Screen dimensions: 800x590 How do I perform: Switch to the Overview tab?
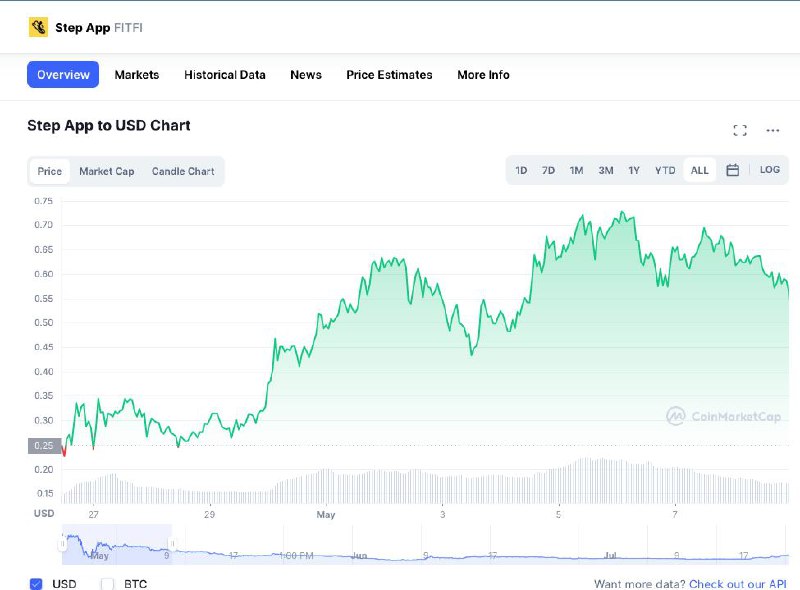coord(63,75)
